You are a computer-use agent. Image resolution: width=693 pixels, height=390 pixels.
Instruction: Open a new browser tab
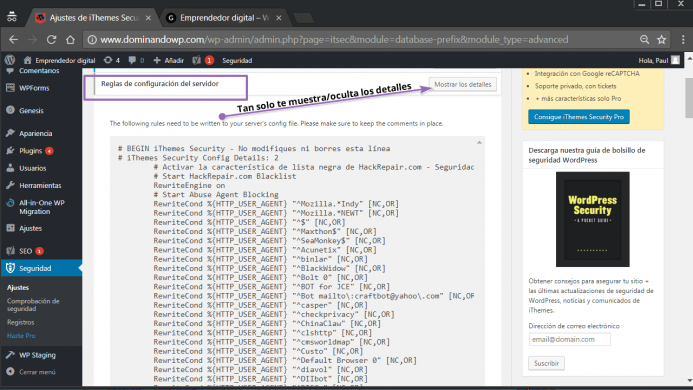point(303,18)
